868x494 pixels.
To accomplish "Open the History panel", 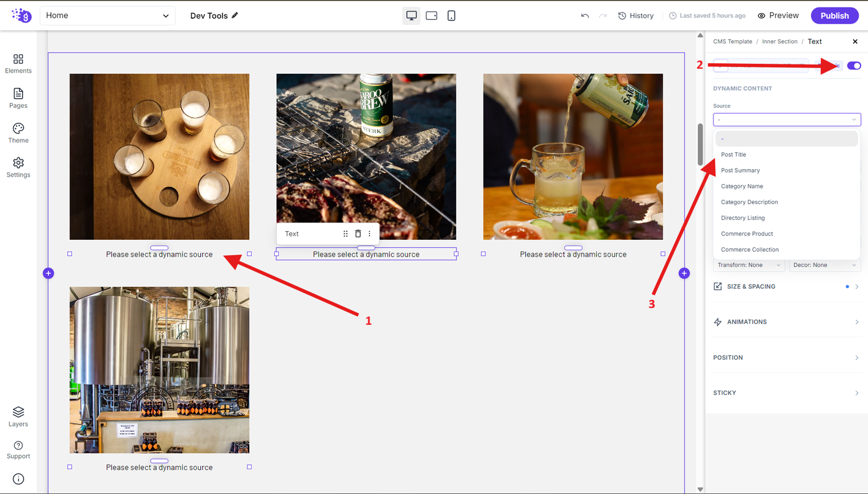I will [x=636, y=15].
